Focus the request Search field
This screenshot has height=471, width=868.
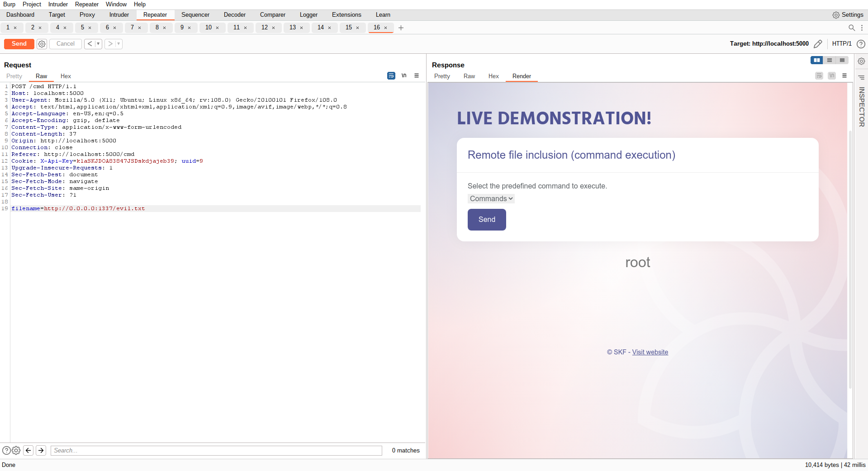pyautogui.click(x=216, y=450)
